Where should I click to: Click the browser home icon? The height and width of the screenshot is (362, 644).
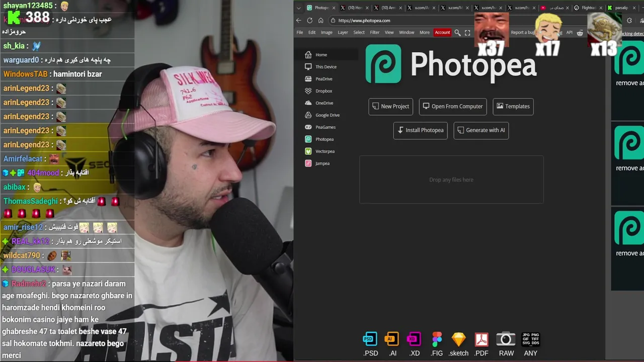320,21
